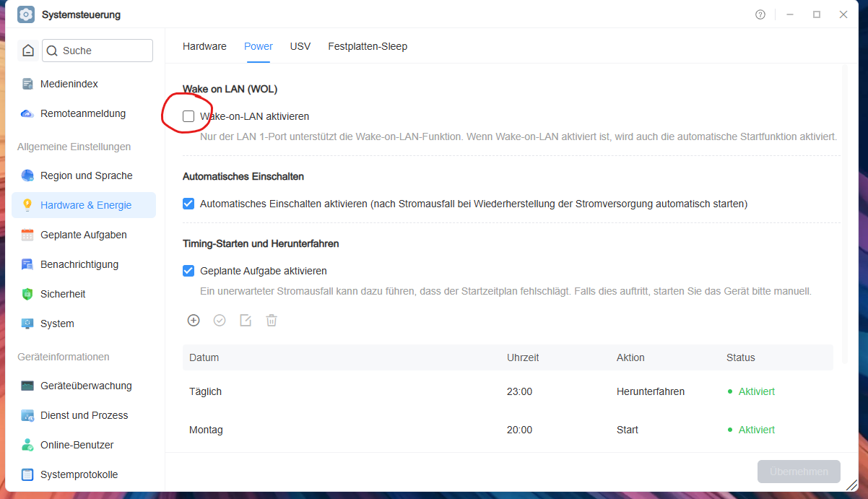The image size is (868, 499).
Task: Click Aktiviert status in Täglich row
Action: pos(751,391)
